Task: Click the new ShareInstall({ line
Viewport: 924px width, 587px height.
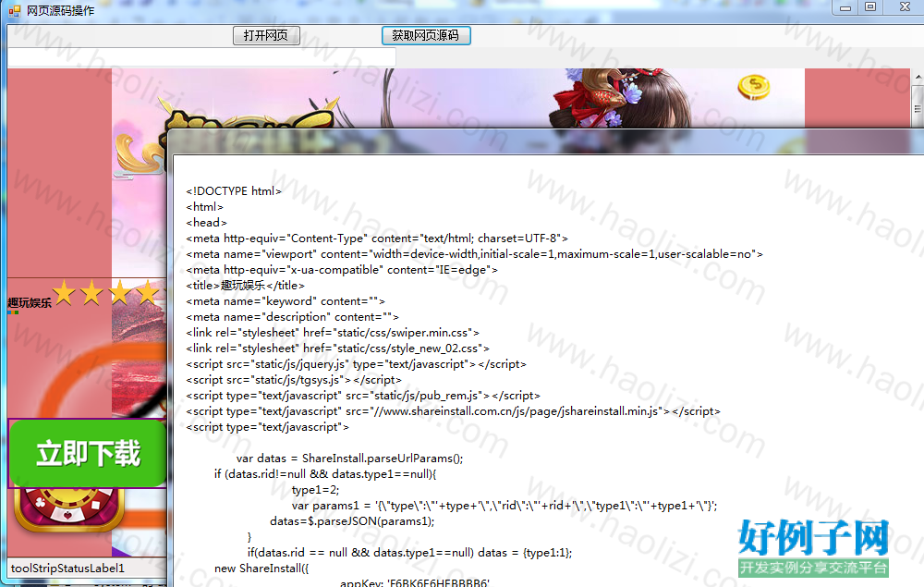Action: [261, 569]
